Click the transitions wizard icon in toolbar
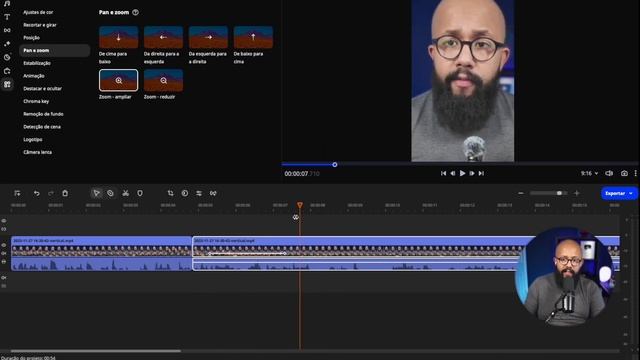The image size is (640, 360). coord(213,193)
